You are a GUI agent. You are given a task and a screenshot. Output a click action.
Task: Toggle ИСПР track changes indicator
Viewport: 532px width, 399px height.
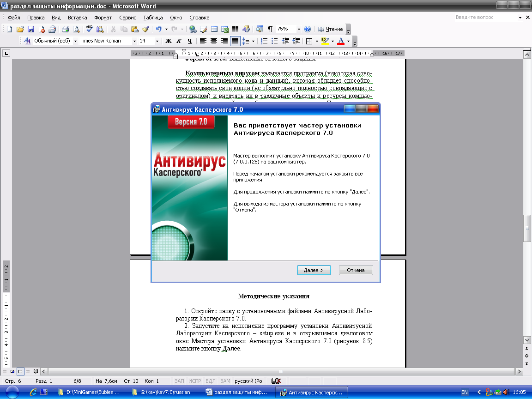click(x=194, y=381)
